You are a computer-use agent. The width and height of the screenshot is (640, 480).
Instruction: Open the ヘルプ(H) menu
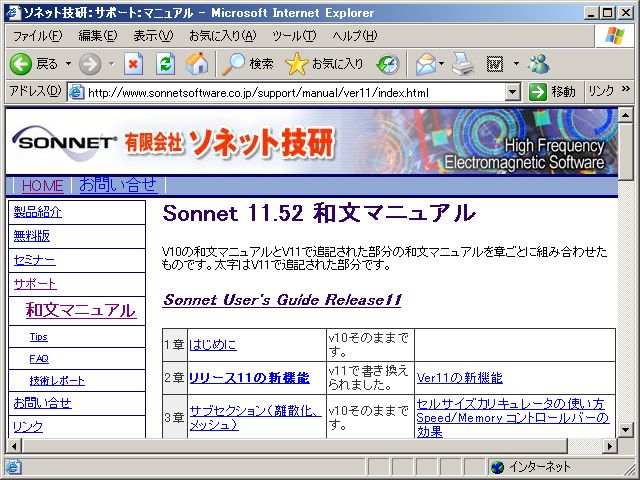pos(355,36)
